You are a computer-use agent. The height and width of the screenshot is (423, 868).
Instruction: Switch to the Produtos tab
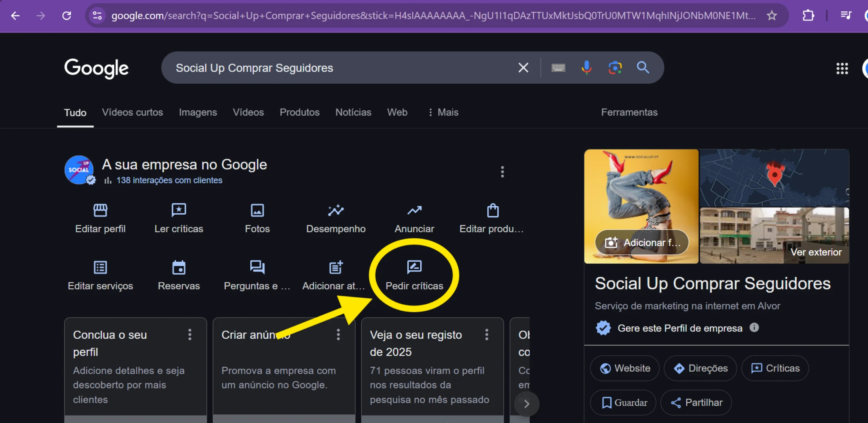(x=300, y=112)
